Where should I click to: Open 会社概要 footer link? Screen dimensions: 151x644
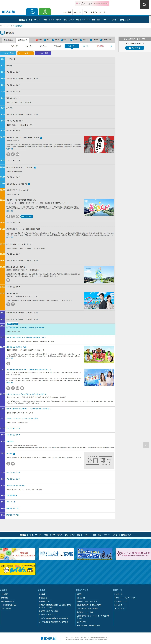(5, 594)
